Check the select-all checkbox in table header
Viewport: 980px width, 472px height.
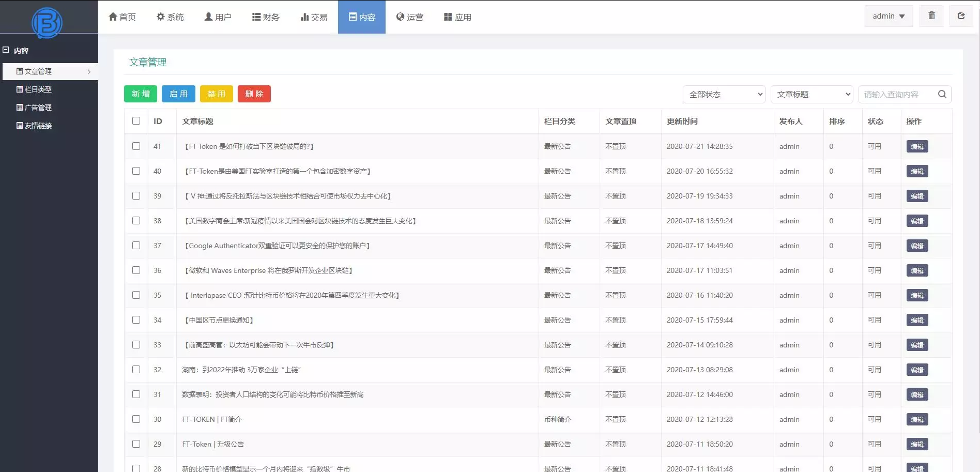136,120
